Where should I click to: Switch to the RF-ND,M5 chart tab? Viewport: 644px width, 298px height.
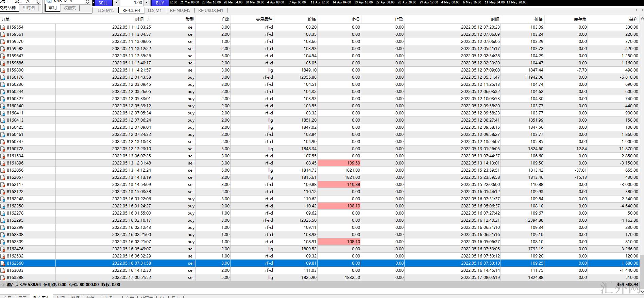tap(180, 11)
